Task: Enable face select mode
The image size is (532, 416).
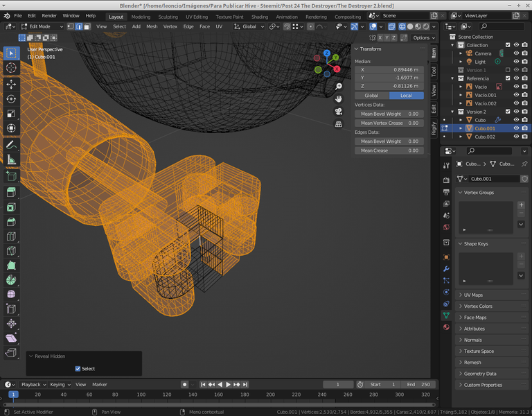Action: click(x=87, y=26)
